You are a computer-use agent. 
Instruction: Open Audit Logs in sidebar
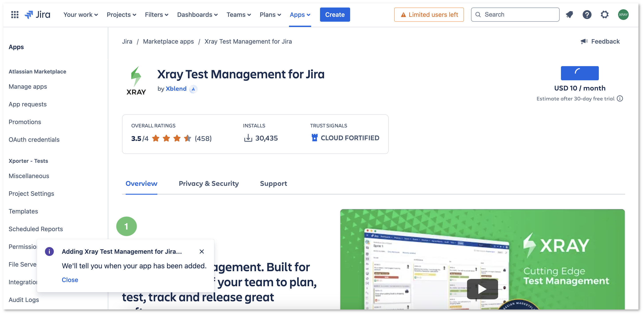click(x=24, y=300)
